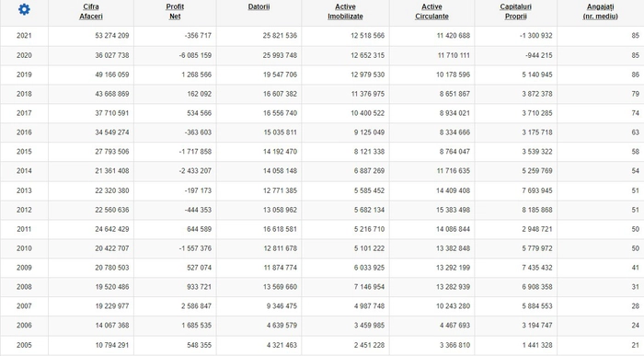Click the Angajați (nr. mediu) header
This screenshot has width=644, height=356.
pos(600,11)
